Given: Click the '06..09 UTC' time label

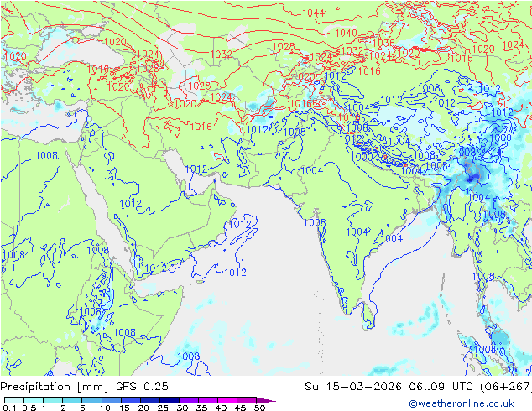Looking at the screenshot, I should click(x=441, y=387).
